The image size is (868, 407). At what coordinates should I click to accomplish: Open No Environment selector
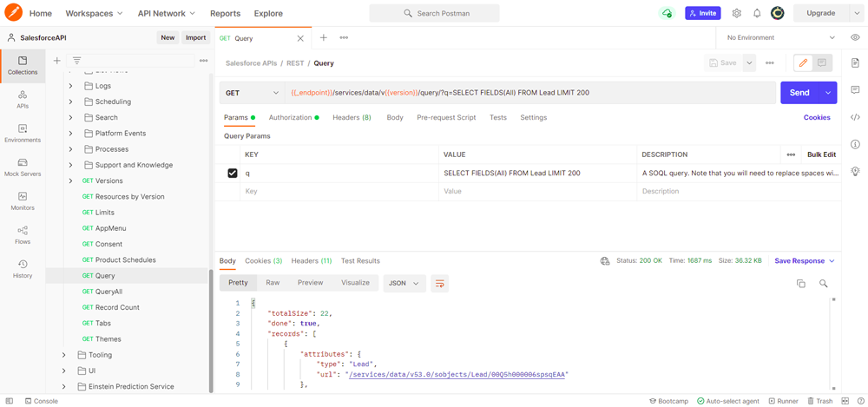click(780, 37)
